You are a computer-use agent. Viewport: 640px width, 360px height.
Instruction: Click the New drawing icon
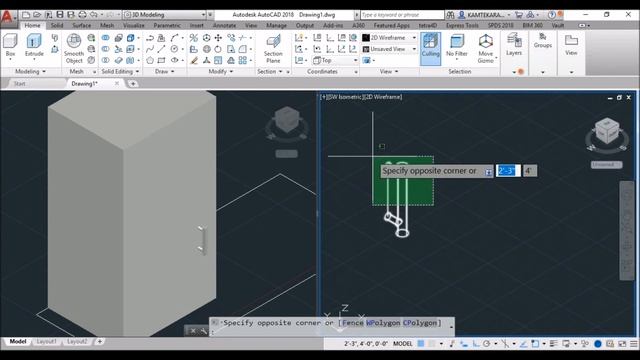click(26, 14)
